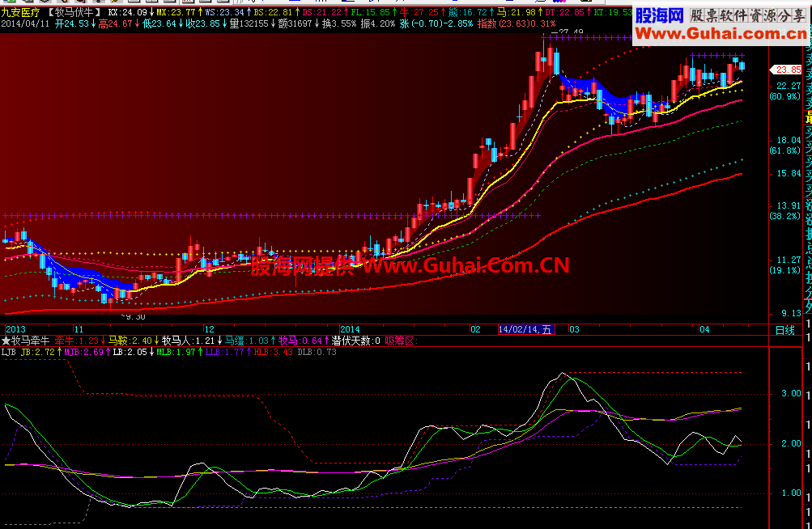Click the 9.30 low price annotation
Viewport: 812px width, 529px height.
pyautogui.click(x=134, y=317)
